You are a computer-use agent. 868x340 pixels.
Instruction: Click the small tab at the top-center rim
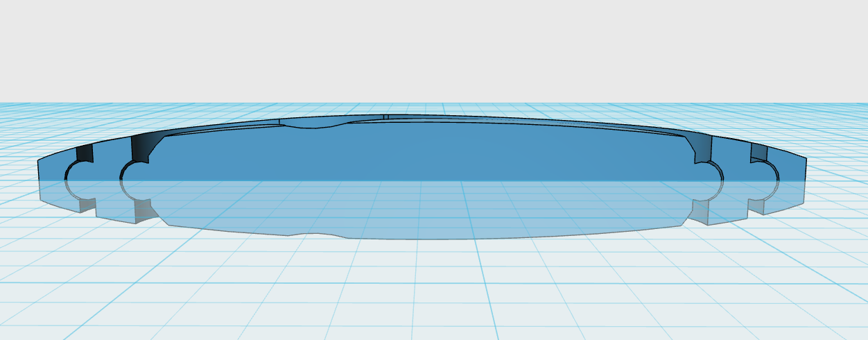tap(386, 117)
